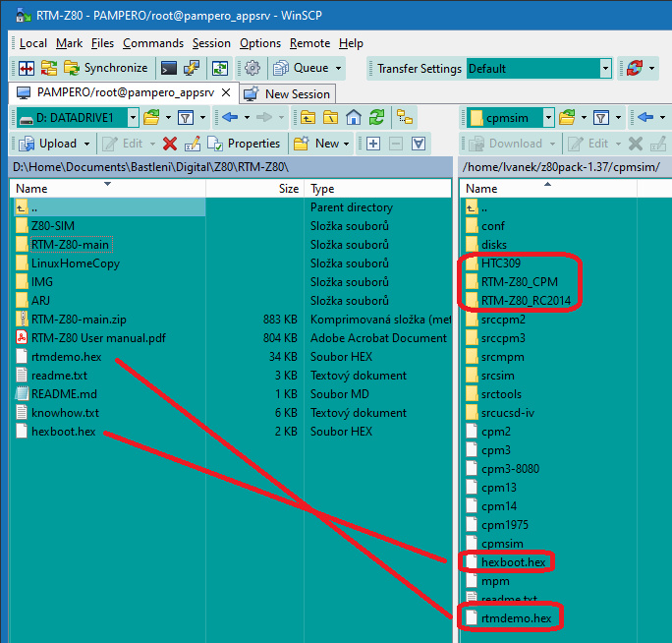The image size is (672, 643).
Task: Open session in PuTTY icon
Action: (192, 68)
